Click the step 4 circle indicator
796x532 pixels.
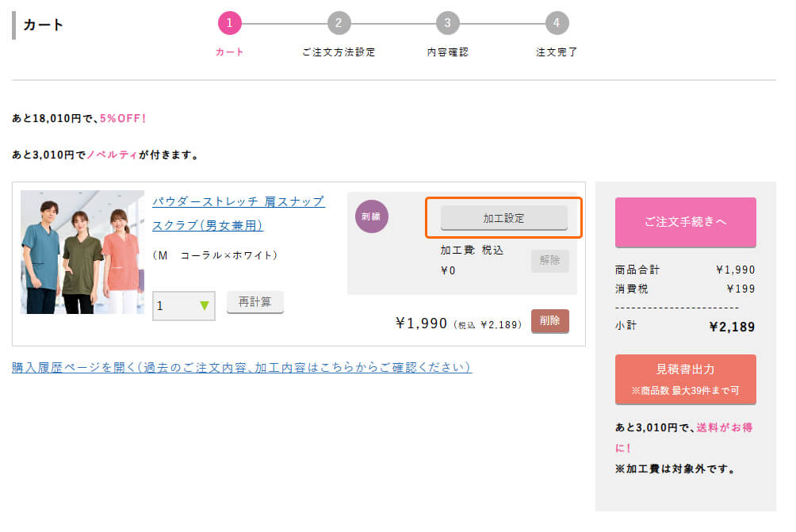[557, 23]
